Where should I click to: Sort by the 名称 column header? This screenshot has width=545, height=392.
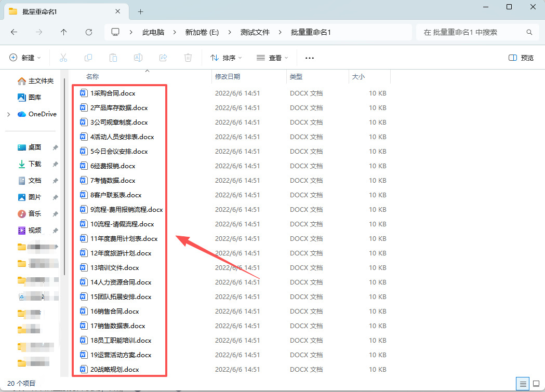[92, 77]
